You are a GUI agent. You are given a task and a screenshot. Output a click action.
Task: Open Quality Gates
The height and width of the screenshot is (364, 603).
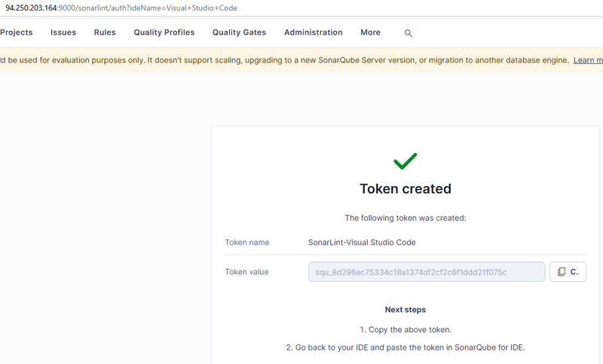click(x=239, y=32)
